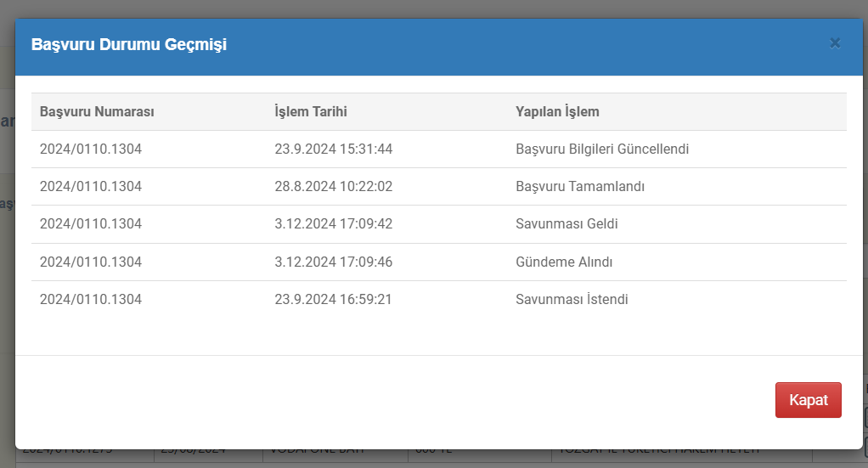
Task: Click the Gündeme Alındı action cell
Action: [x=564, y=262]
